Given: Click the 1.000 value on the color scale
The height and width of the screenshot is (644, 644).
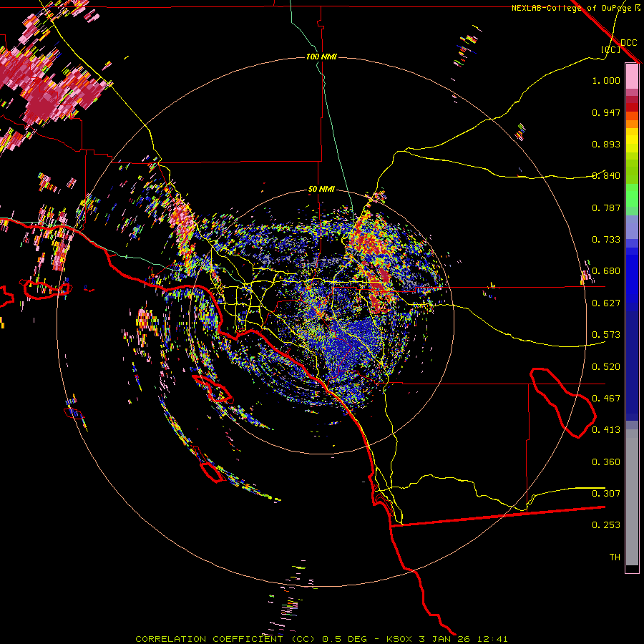Looking at the screenshot, I should pos(606,80).
